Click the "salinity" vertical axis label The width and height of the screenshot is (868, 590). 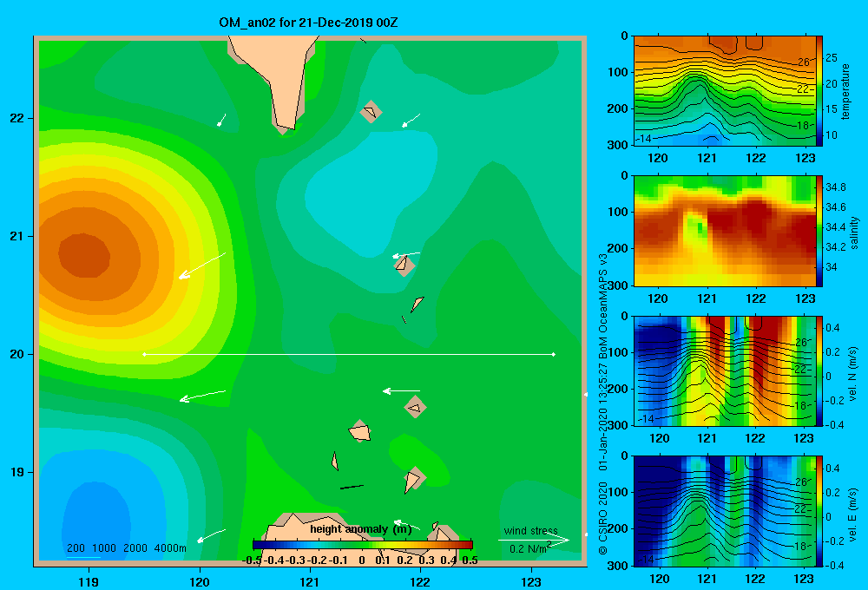(x=853, y=232)
